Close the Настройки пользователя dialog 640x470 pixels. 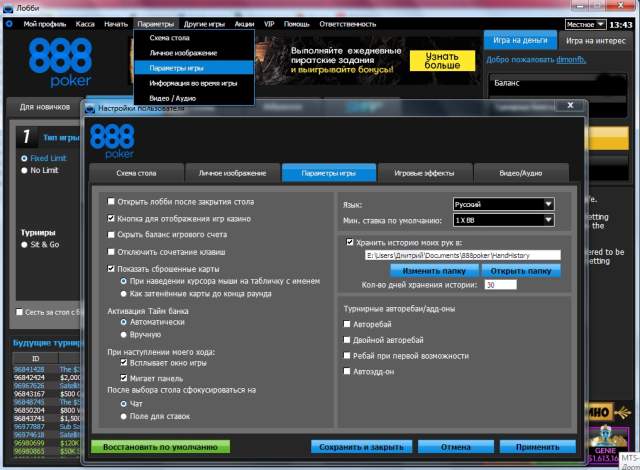570,105
